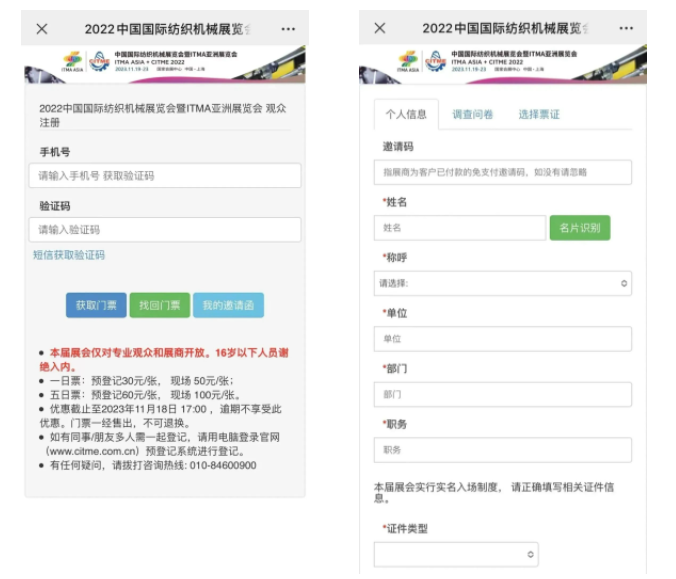Click the 实名入场制度 notice text

494,493
